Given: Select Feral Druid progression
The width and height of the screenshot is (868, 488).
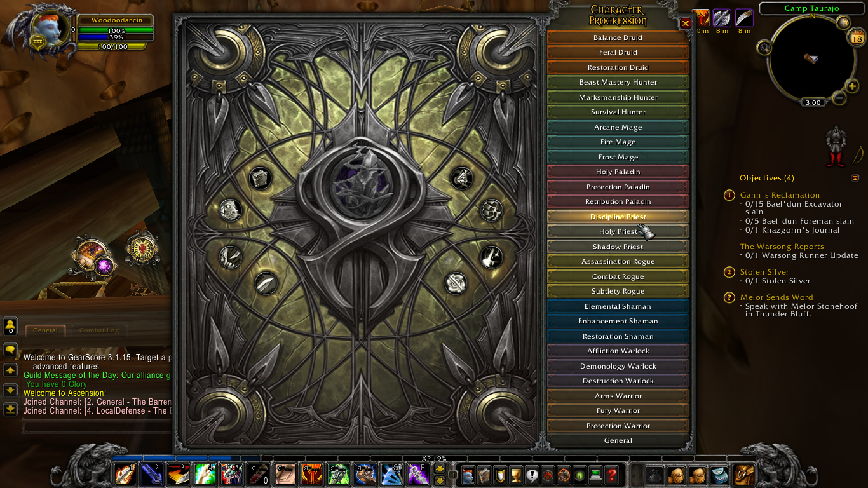Looking at the screenshot, I should 618,52.
